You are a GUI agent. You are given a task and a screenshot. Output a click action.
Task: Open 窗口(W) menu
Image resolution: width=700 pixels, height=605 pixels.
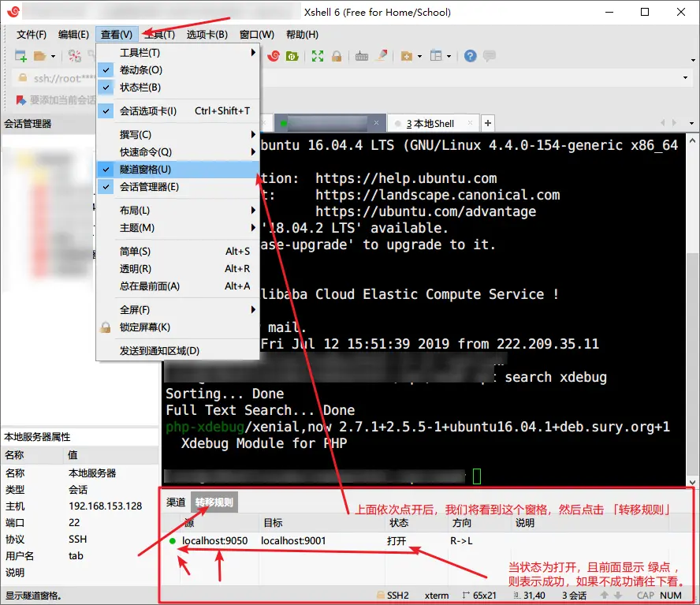click(x=257, y=35)
